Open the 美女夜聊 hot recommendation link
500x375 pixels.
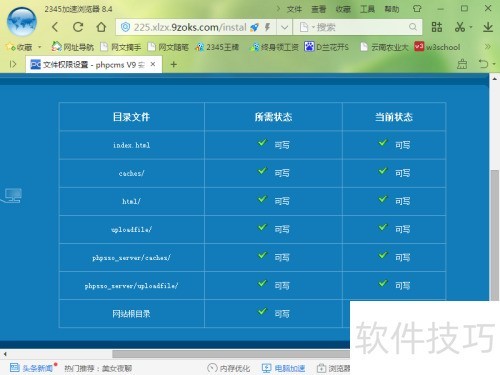point(117,368)
